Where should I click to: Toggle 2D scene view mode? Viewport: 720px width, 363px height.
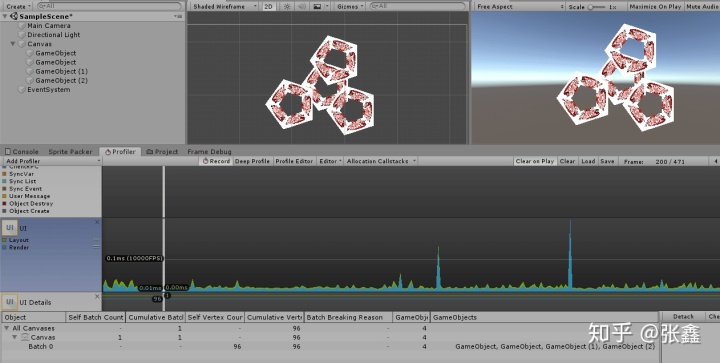click(269, 6)
